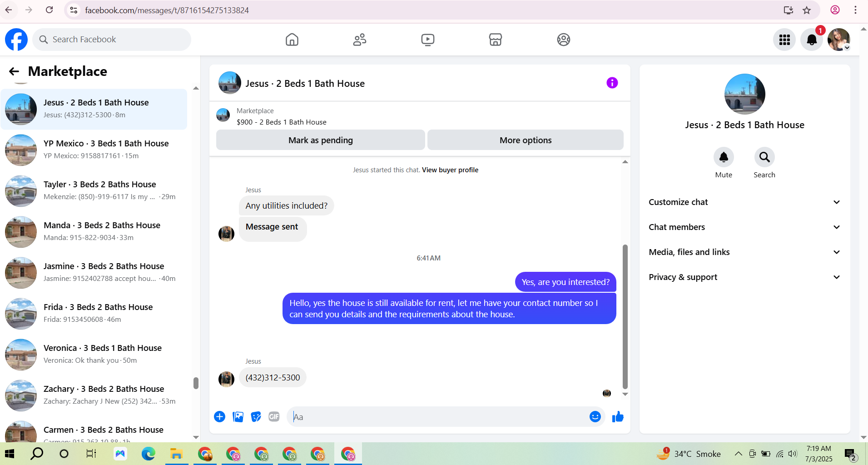Open Windows taskbar search
868x465 pixels.
click(x=37, y=454)
